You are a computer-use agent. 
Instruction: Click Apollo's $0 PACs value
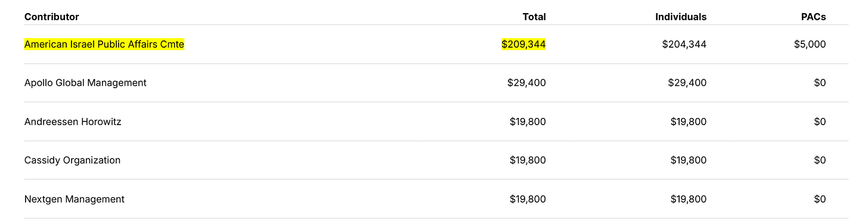[x=820, y=83]
